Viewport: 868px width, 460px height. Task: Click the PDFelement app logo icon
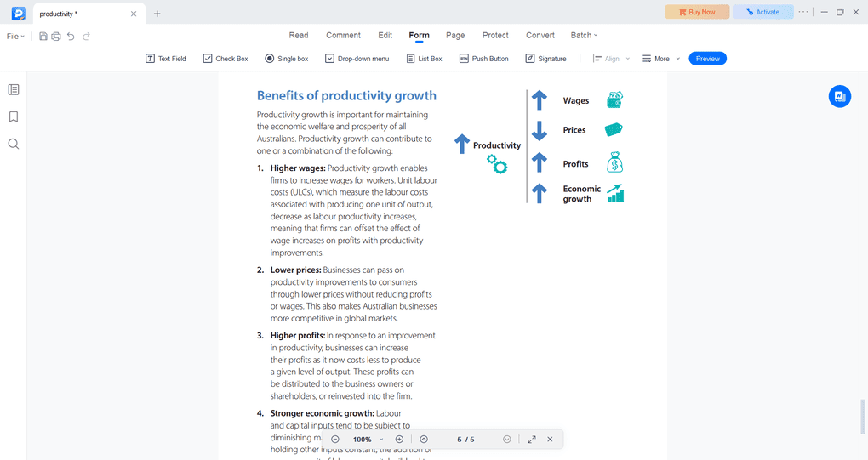point(18,14)
